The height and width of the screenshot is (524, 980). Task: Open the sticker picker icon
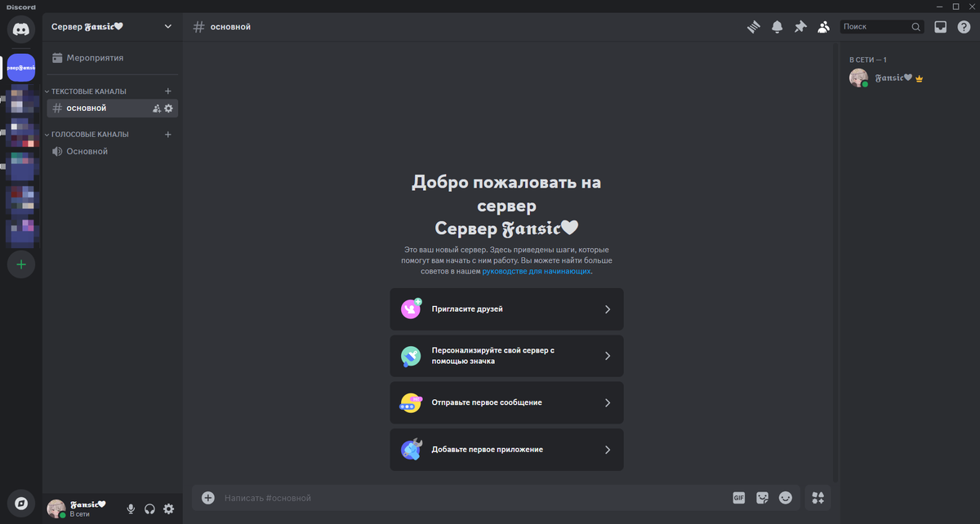[x=763, y=498]
